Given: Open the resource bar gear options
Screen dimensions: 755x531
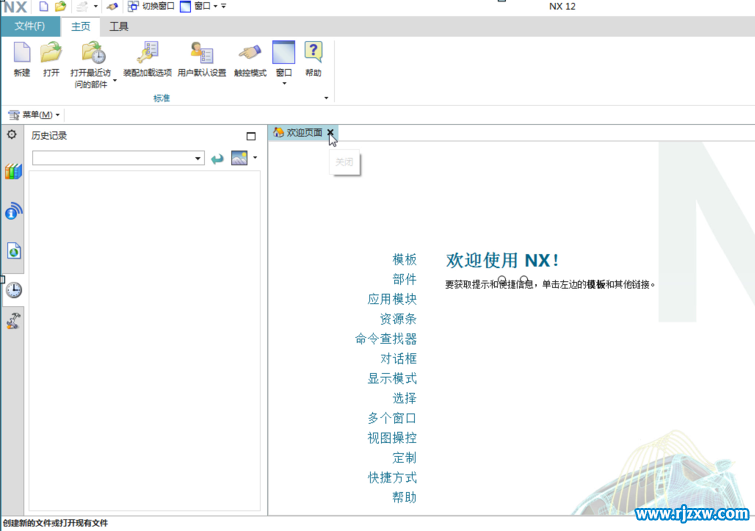Looking at the screenshot, I should tap(12, 135).
